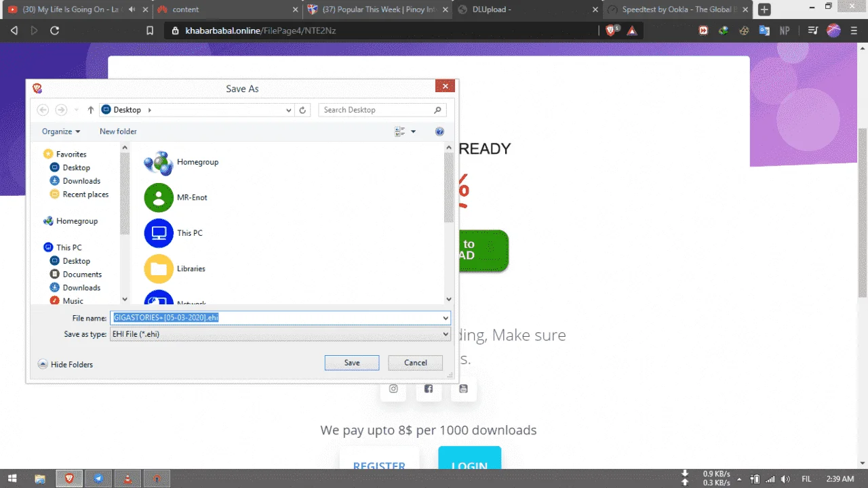Viewport: 868px width, 488px height.
Task: Open a new browser tab
Action: click(764, 9)
